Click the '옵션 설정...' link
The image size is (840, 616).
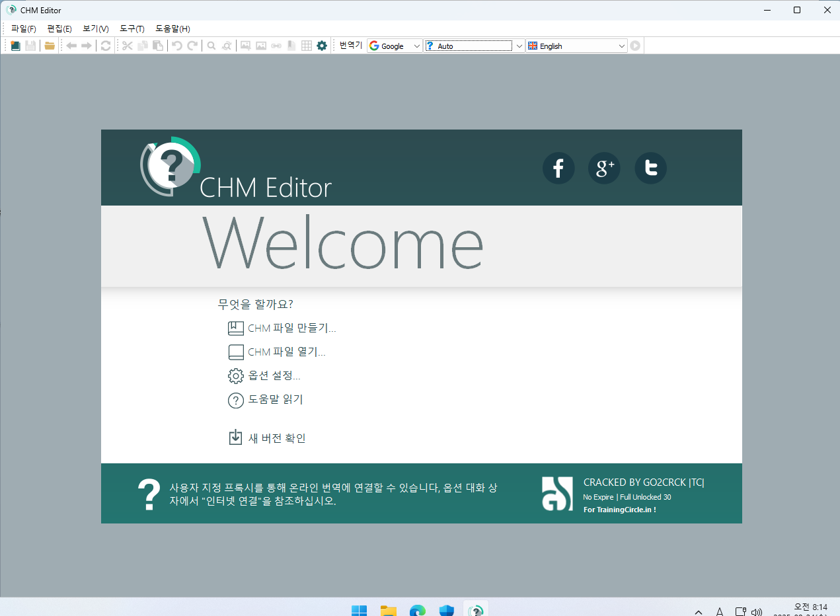tap(274, 375)
